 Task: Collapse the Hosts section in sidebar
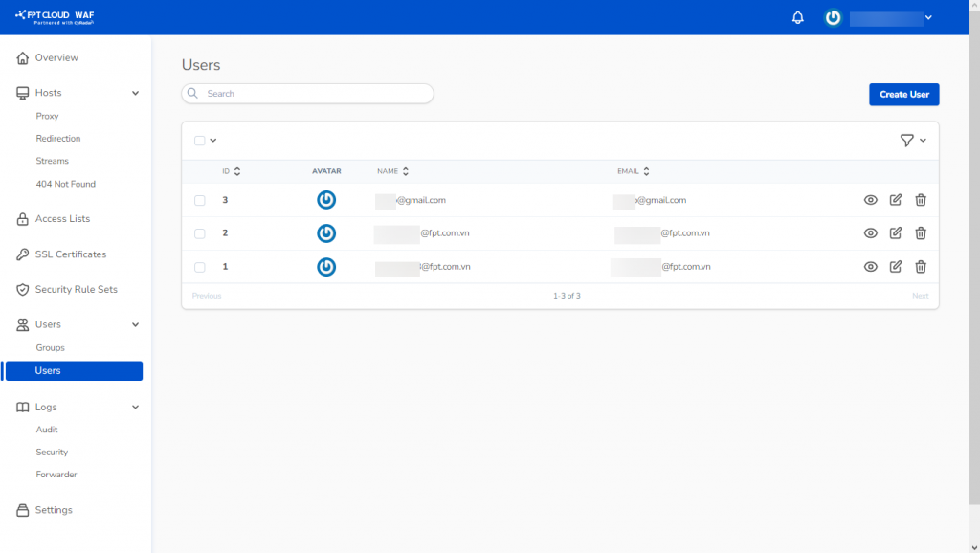[135, 93]
